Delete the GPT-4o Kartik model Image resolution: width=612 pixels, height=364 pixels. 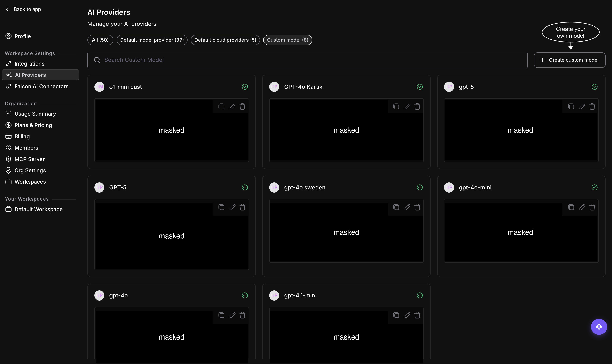[417, 106]
